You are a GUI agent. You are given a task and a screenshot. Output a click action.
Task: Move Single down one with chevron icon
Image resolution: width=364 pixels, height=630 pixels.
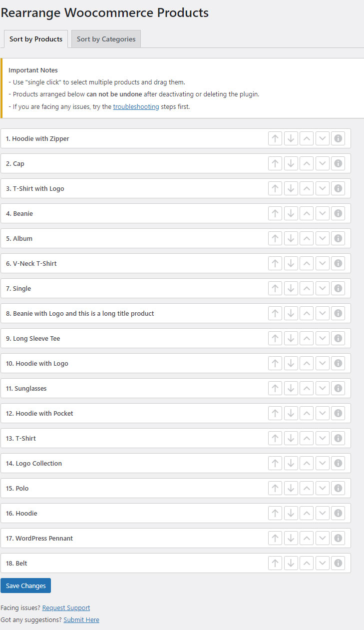click(323, 288)
